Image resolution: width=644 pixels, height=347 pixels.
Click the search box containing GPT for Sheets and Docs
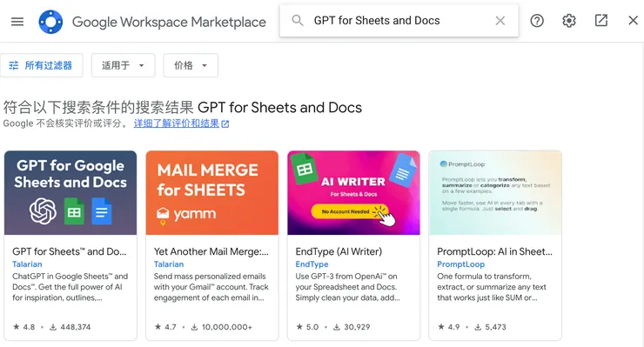(399, 21)
